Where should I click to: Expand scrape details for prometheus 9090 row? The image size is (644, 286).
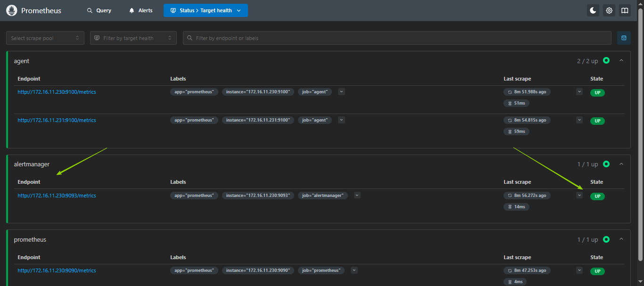coord(579,270)
